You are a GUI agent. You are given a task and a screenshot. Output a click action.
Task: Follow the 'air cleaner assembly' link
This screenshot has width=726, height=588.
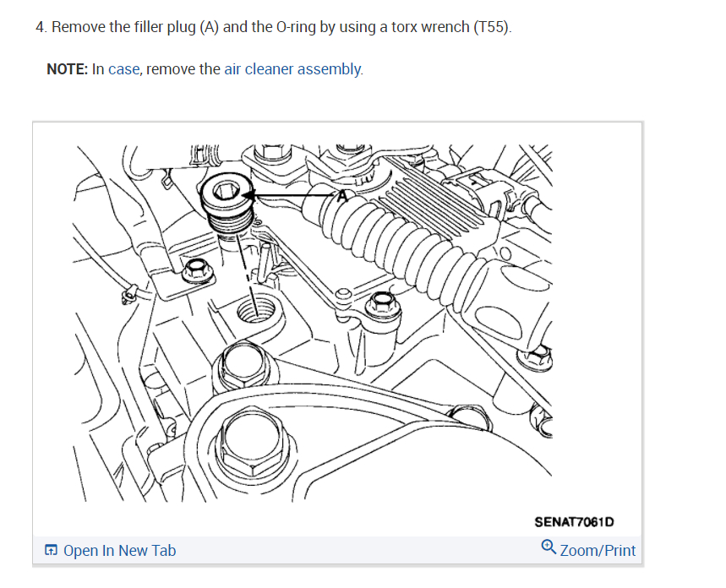click(293, 69)
